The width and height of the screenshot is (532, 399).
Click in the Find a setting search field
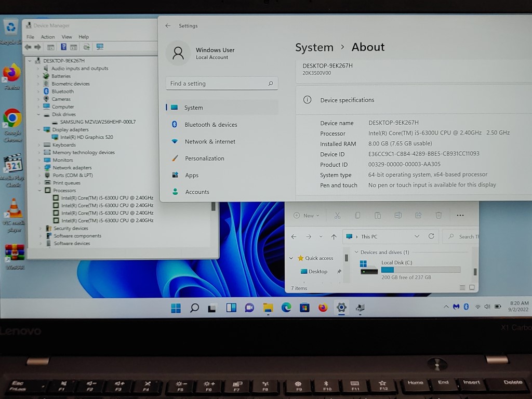tap(222, 84)
